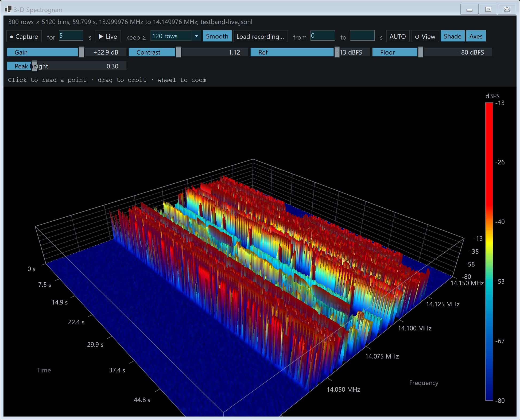The width and height of the screenshot is (520, 420).
Task: Click the recording info line with testband-live.jsonl
Action: pyautogui.click(x=130, y=22)
